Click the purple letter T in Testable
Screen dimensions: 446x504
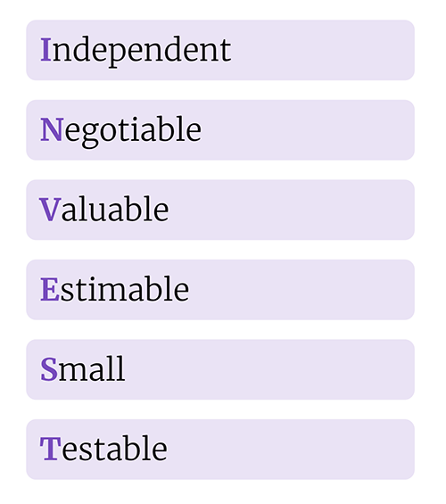pyautogui.click(x=51, y=449)
